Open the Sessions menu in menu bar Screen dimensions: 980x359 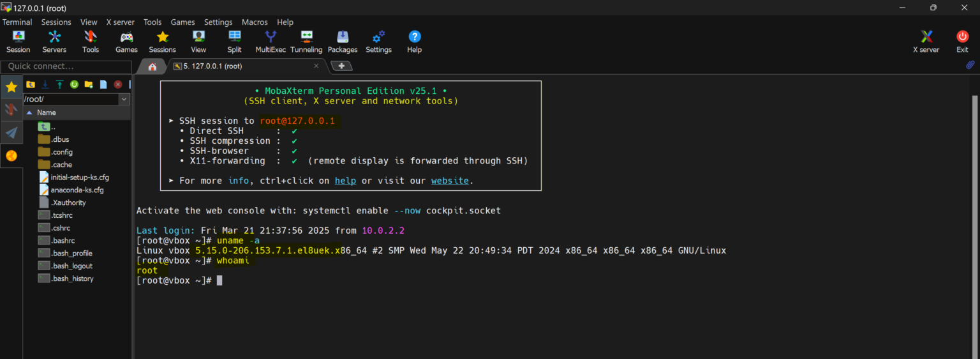pyautogui.click(x=56, y=22)
